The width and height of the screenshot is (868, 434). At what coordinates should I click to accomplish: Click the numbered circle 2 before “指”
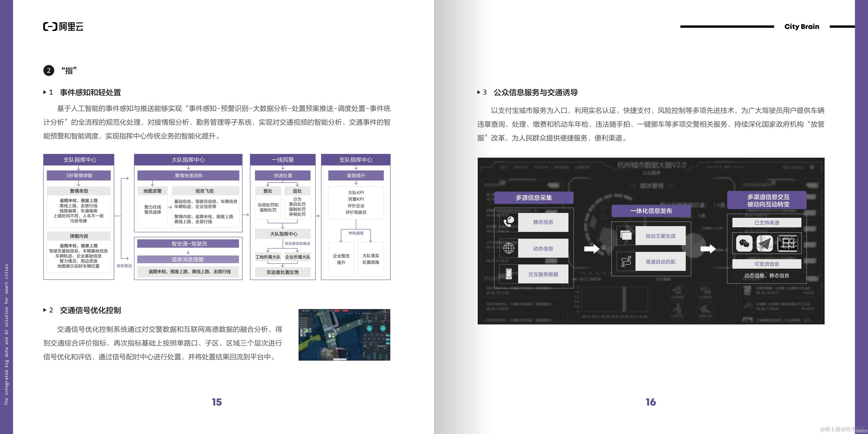[x=49, y=70]
